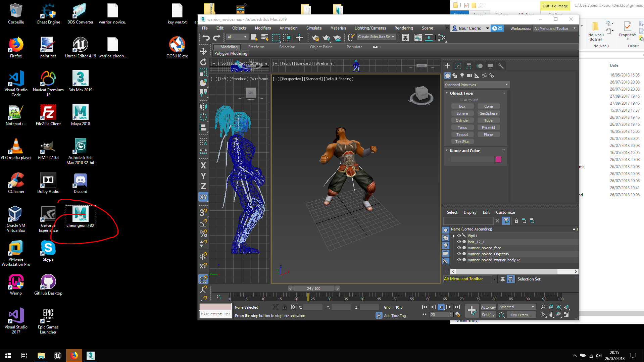The width and height of the screenshot is (644, 362).
Task: Select the Helpers category icon
Action: [477, 76]
